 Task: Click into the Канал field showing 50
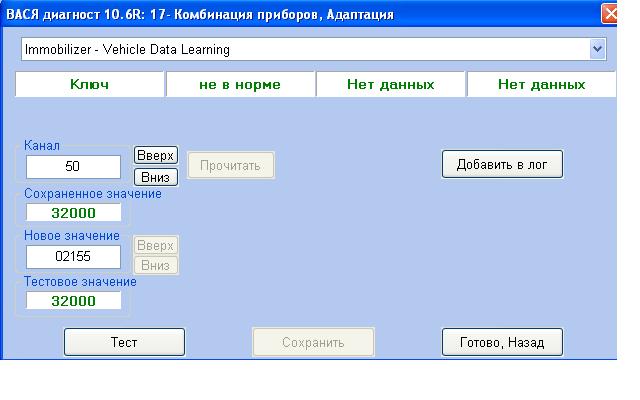coord(73,167)
